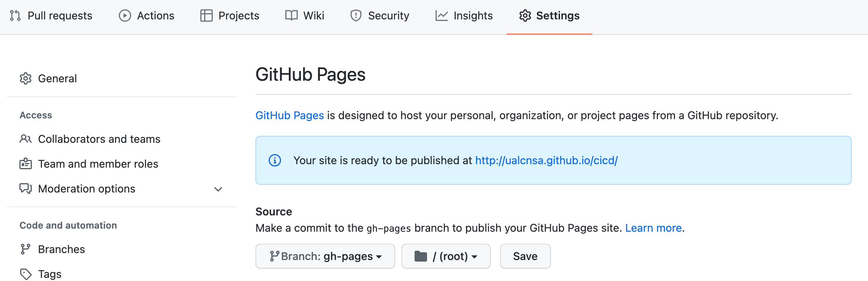Follow the GitHub Pages documentation link

click(x=290, y=116)
